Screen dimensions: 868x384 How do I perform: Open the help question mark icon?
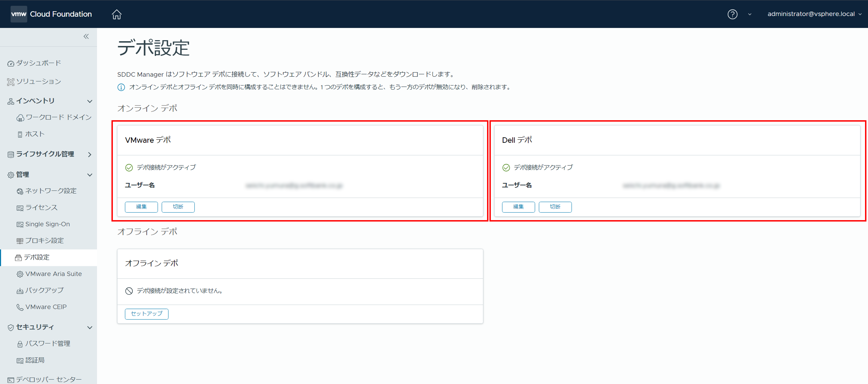pyautogui.click(x=732, y=14)
